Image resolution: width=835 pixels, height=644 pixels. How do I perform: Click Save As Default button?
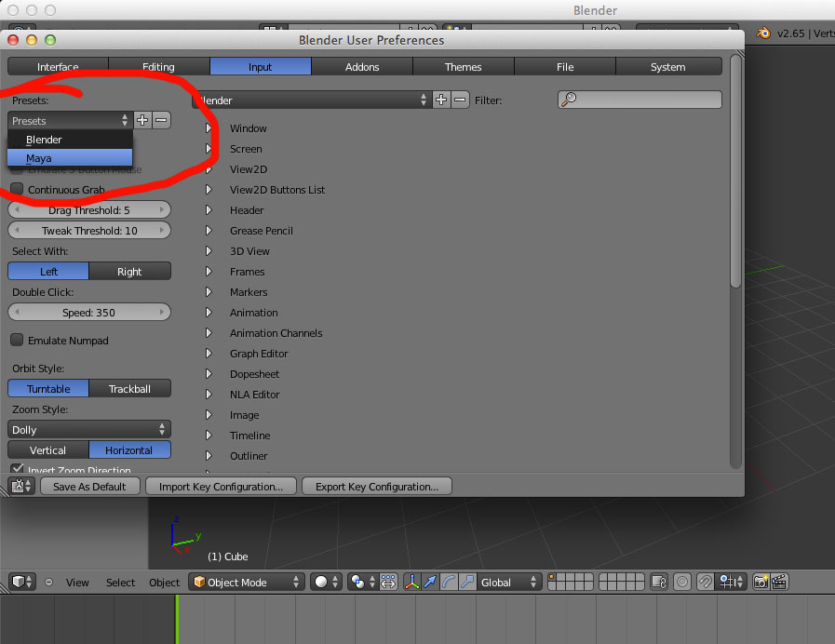pos(89,486)
